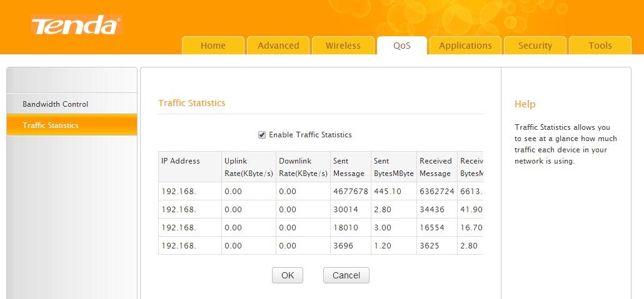Click the IP address in the 18010 row
The height and width of the screenshot is (299, 644).
point(179,228)
